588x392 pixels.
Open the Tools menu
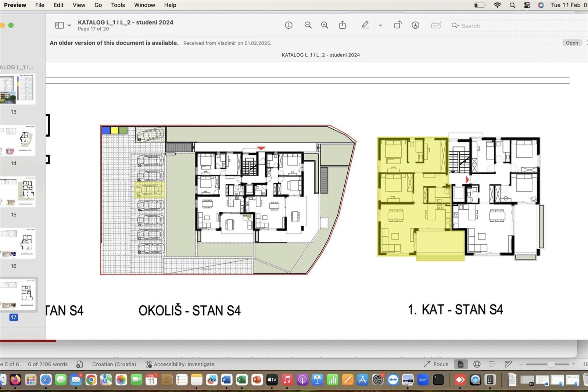point(118,5)
